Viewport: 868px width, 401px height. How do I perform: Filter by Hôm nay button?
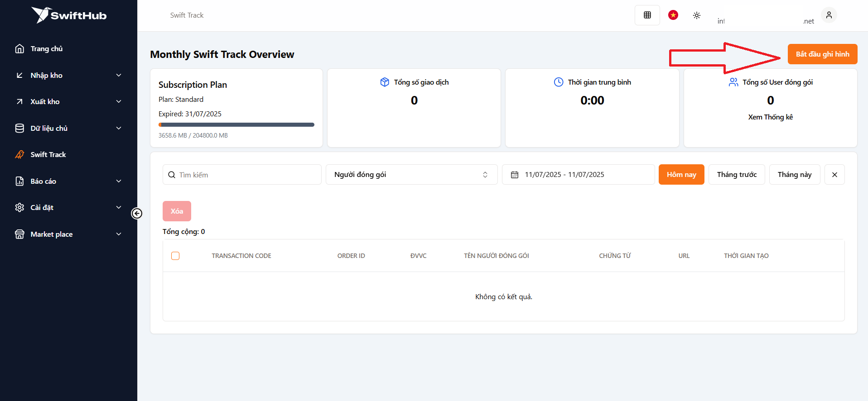[x=681, y=175]
